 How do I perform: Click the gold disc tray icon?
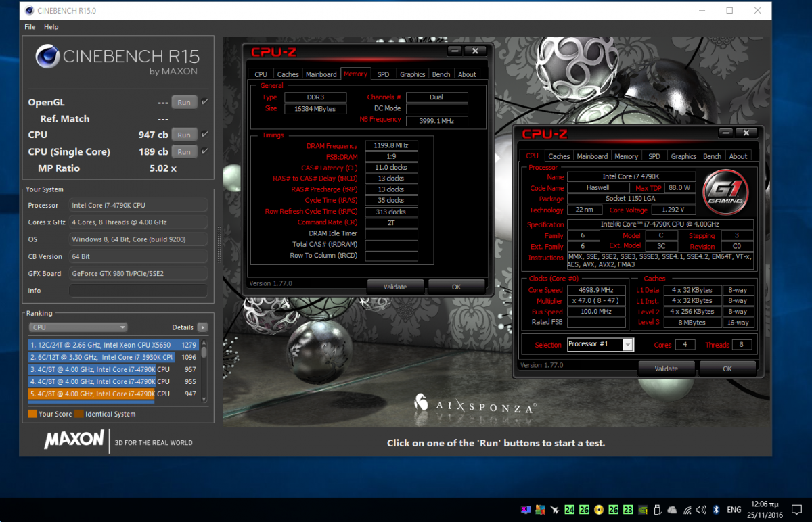[599, 510]
